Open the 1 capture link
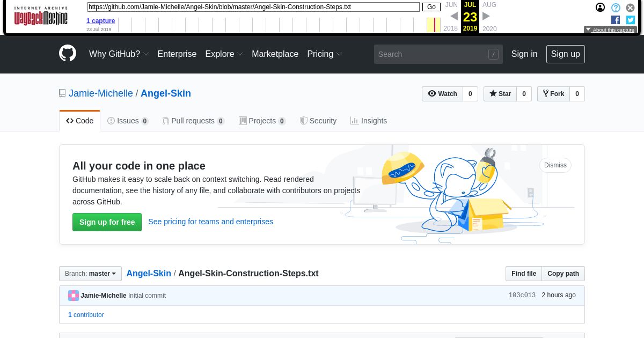This screenshot has height=338, width=644. click(x=101, y=21)
